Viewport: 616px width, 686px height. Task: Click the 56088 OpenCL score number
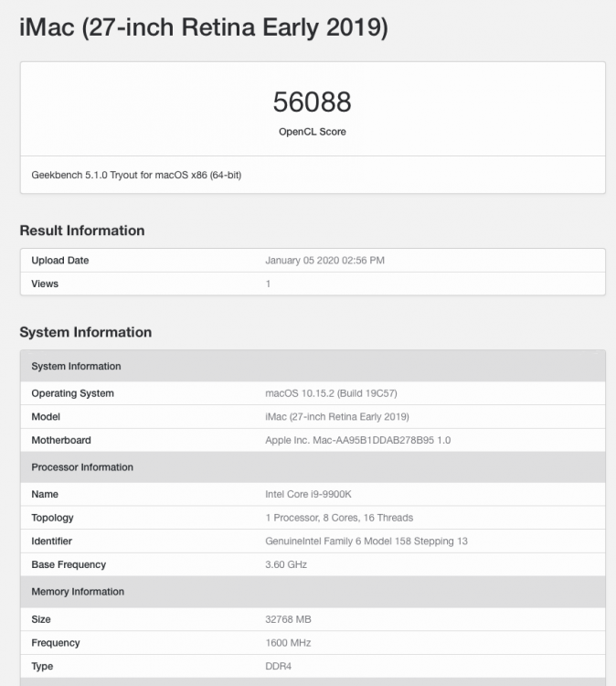coord(313,102)
